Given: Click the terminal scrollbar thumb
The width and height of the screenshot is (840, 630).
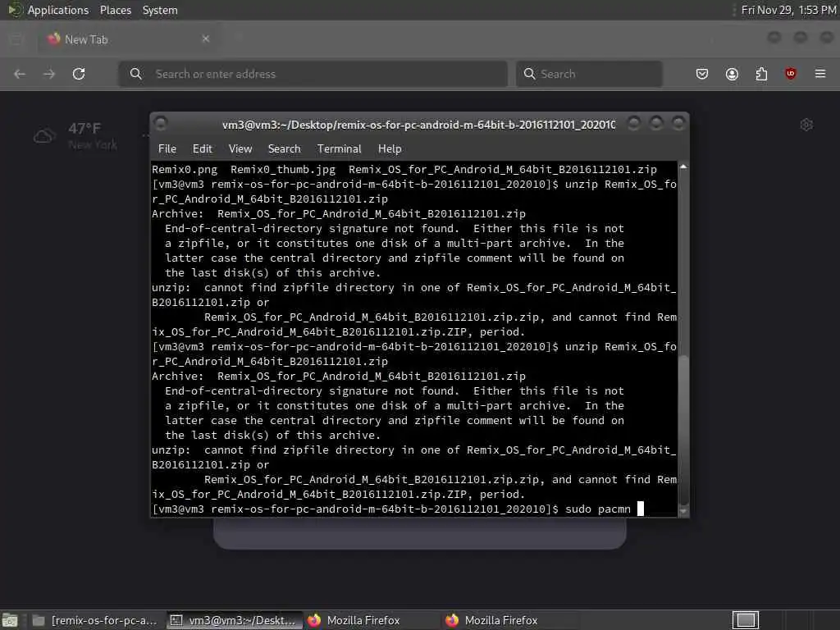Looking at the screenshot, I should [x=683, y=430].
